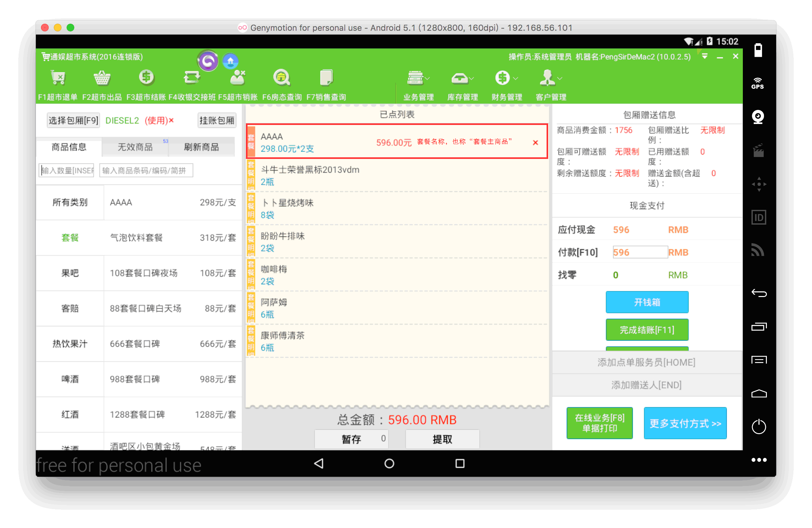This screenshot has height=528, width=812.
Task: Expand 财务管理 dropdown menu
Action: [x=507, y=85]
